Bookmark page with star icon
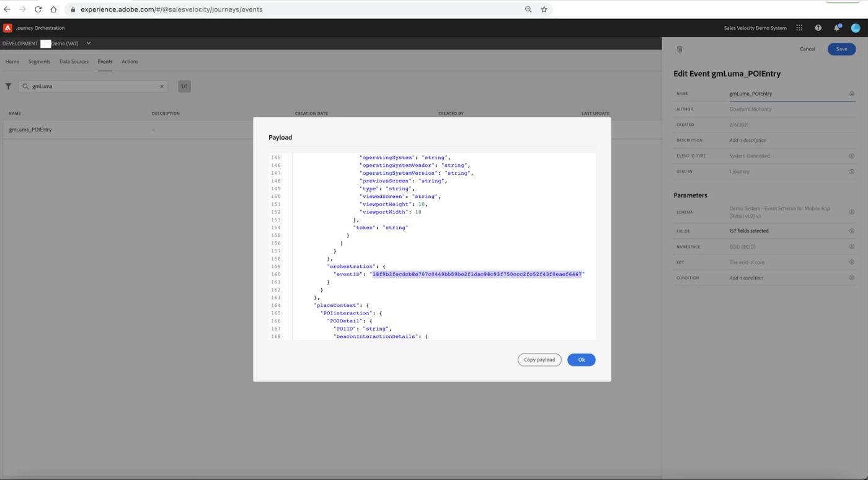This screenshot has width=868, height=480. coord(544,9)
